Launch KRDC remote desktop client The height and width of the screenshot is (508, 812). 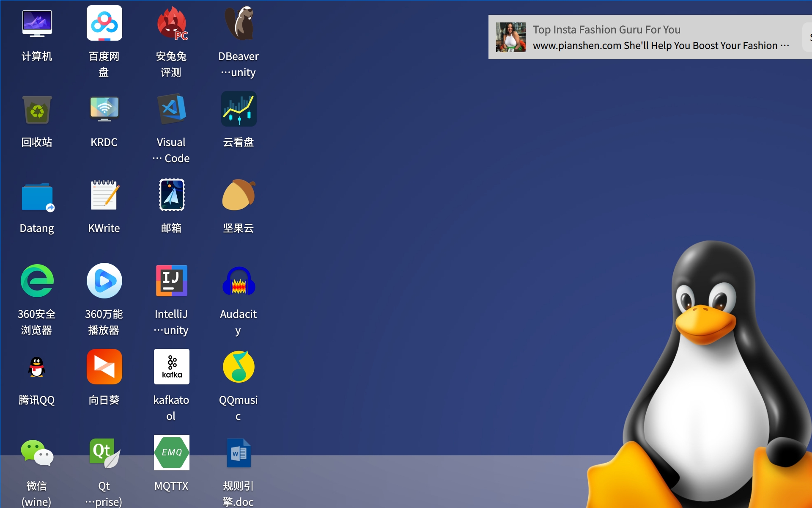(104, 110)
